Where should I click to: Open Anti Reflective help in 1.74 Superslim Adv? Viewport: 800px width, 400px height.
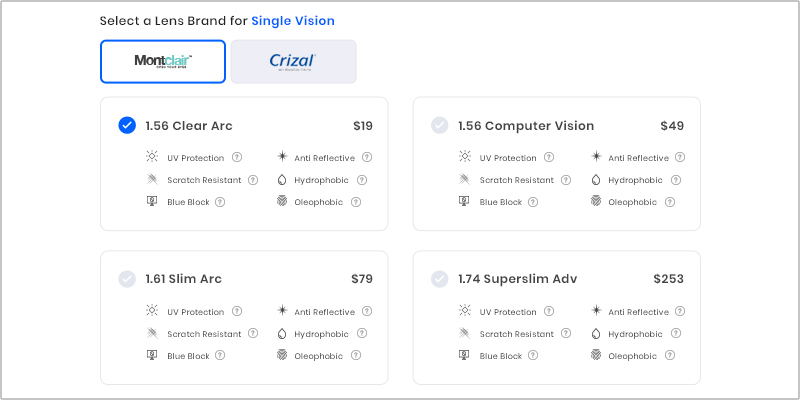point(680,311)
